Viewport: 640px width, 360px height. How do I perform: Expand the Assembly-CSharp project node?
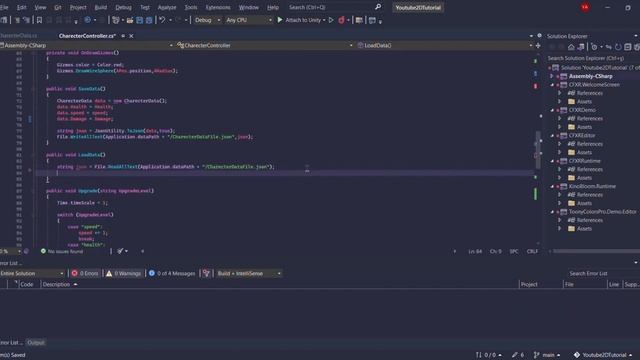552,76
